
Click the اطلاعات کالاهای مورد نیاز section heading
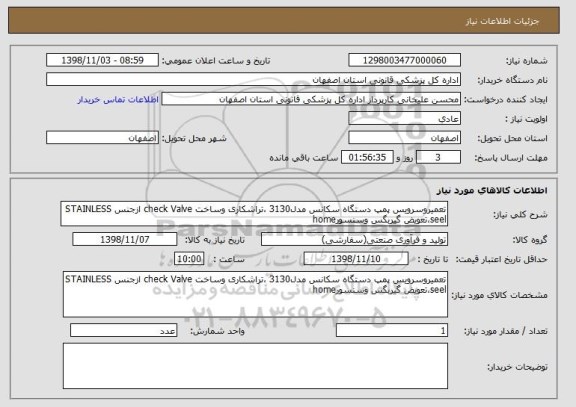pyautogui.click(x=492, y=190)
